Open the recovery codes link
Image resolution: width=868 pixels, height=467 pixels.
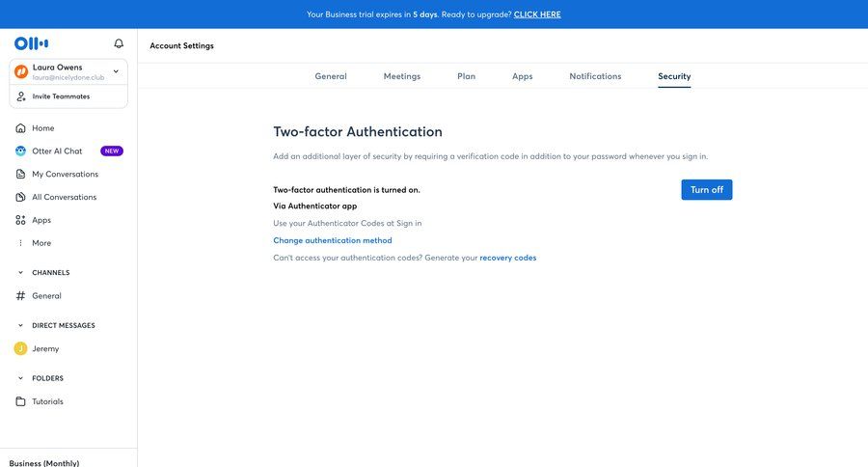pyautogui.click(x=507, y=258)
